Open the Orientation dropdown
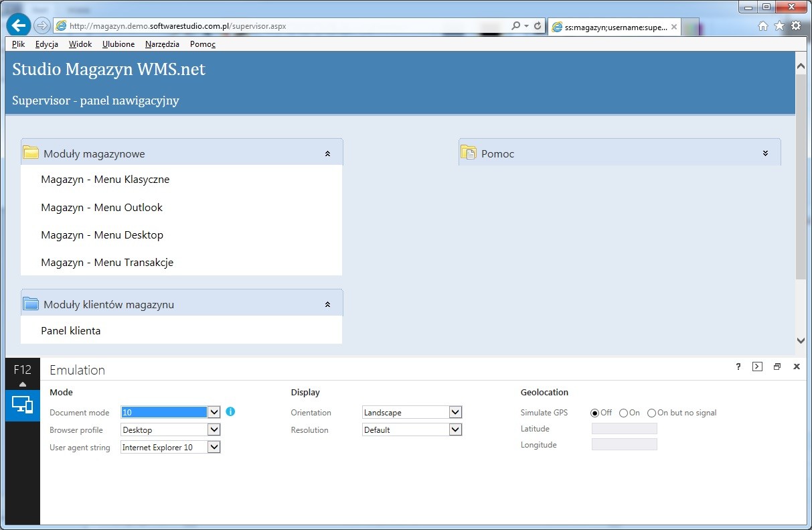The height and width of the screenshot is (530, 812). (455, 412)
